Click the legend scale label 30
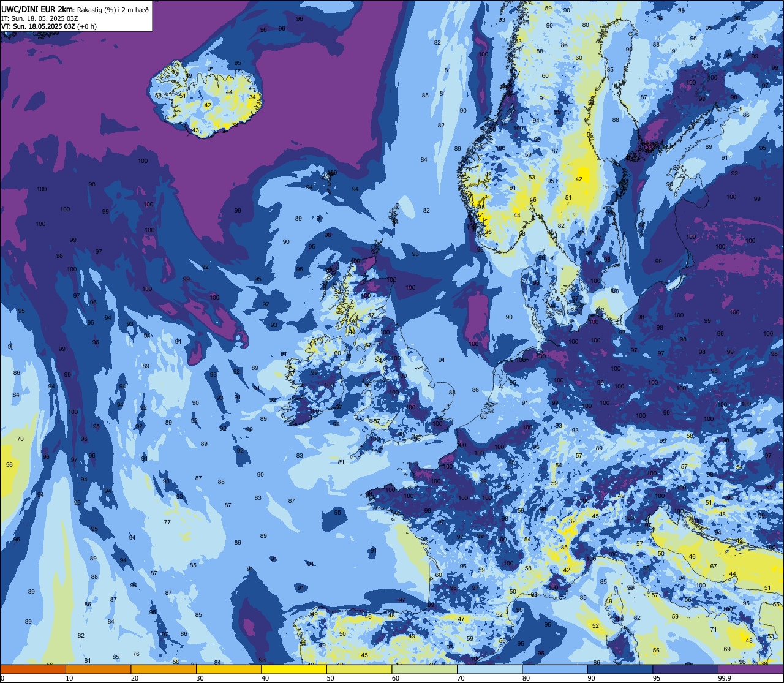784x683 pixels. (x=200, y=678)
